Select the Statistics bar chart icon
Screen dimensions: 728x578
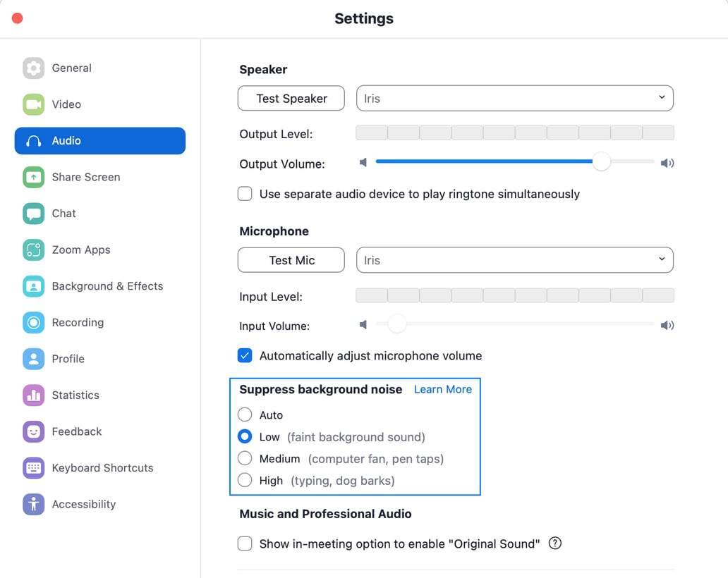pyautogui.click(x=33, y=395)
